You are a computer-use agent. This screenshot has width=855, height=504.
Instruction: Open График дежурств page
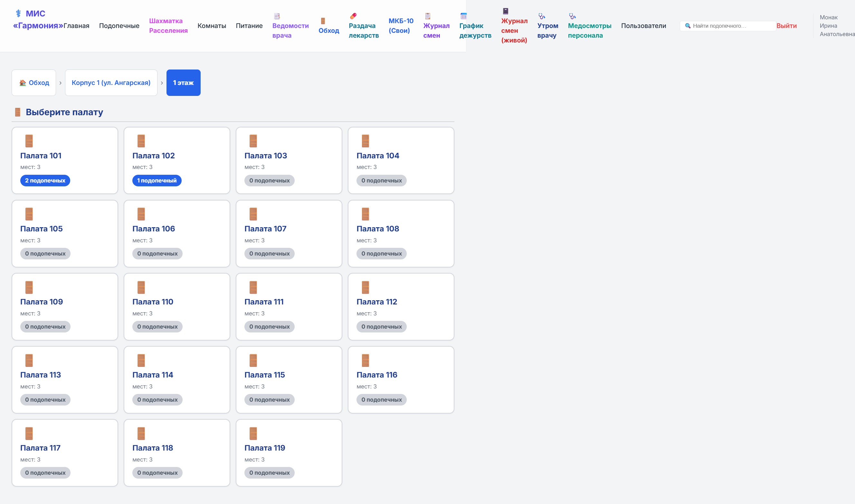(x=475, y=31)
